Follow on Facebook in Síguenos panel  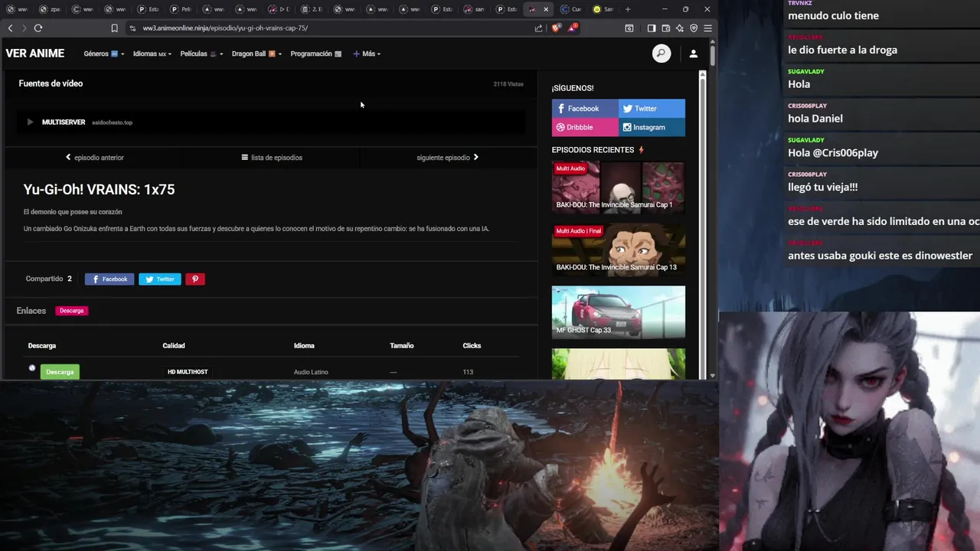[x=585, y=109]
